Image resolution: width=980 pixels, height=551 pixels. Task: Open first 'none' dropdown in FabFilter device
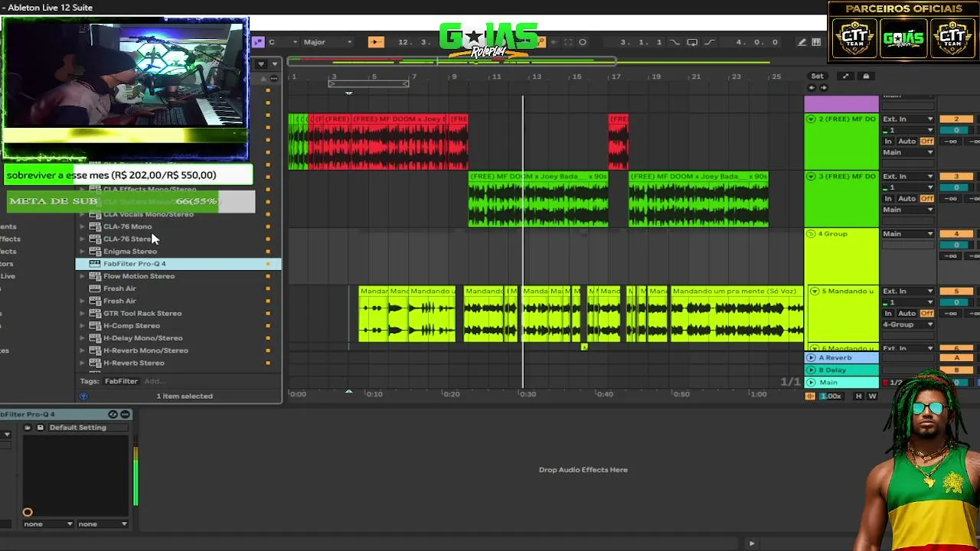(x=48, y=524)
